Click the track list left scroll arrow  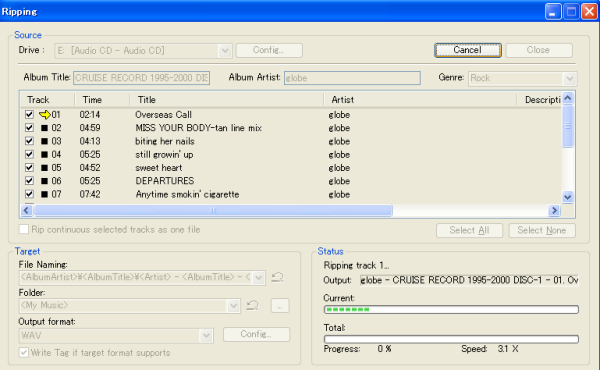point(26,210)
